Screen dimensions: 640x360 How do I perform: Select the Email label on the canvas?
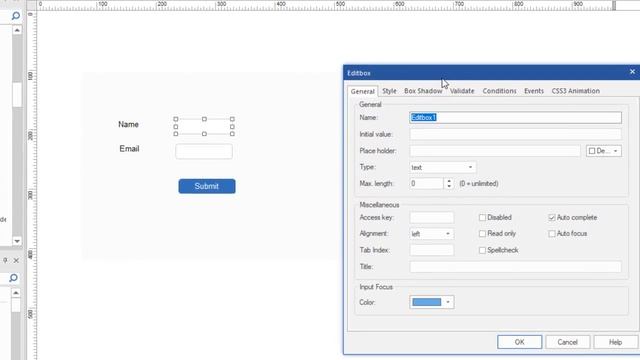pos(129,149)
